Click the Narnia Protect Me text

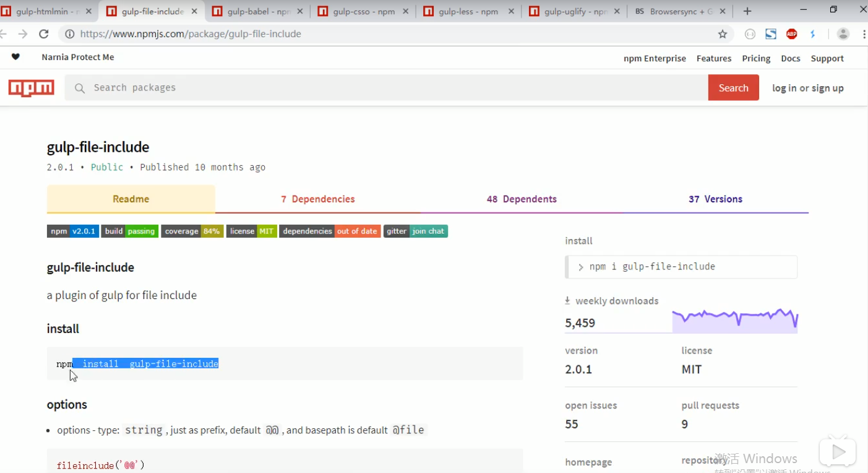78,57
